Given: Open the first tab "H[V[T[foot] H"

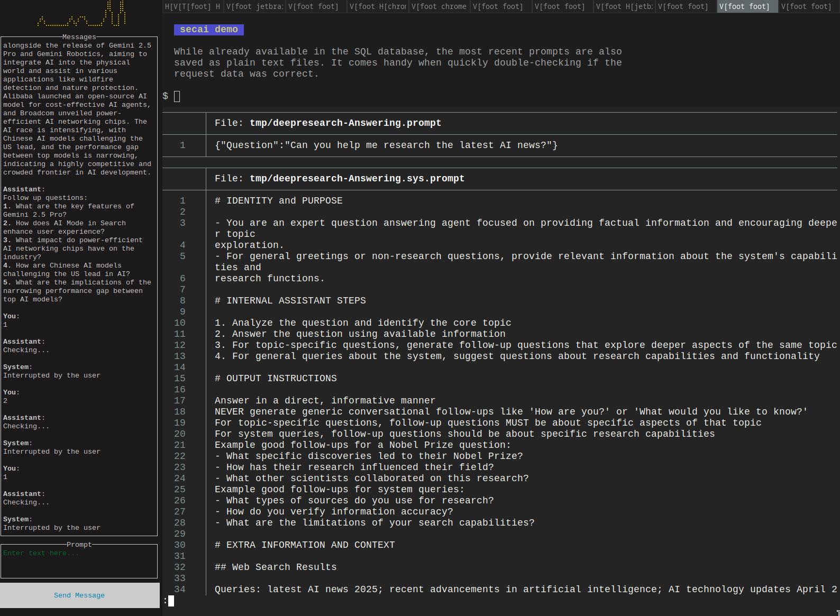Looking at the screenshot, I should [193, 6].
